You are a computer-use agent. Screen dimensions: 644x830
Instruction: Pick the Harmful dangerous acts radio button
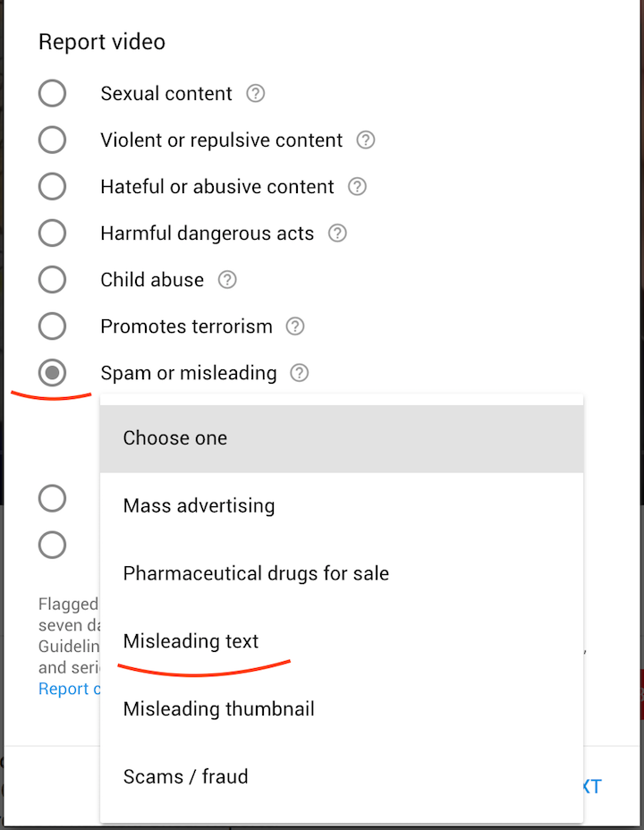(53, 233)
